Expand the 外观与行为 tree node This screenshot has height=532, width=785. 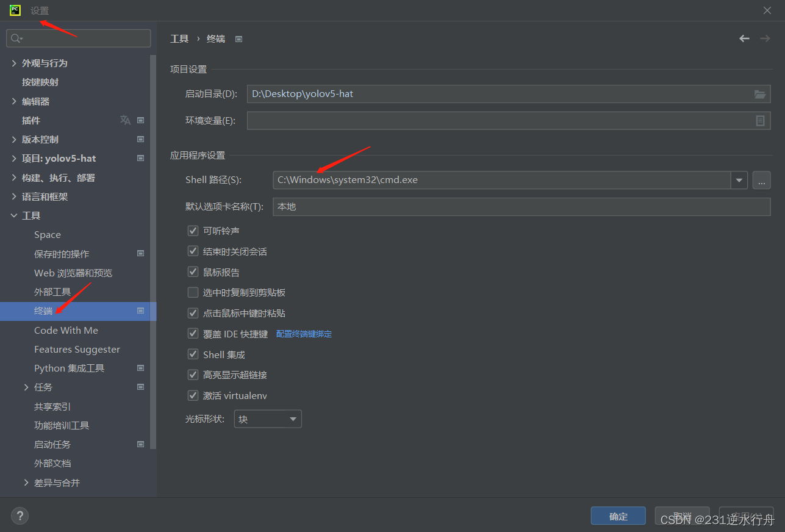pos(14,63)
